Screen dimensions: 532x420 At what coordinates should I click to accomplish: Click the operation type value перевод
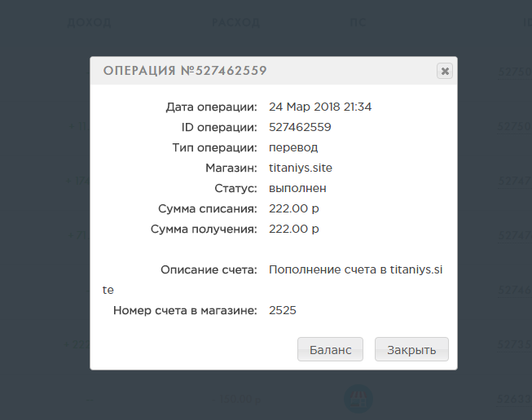[293, 148]
